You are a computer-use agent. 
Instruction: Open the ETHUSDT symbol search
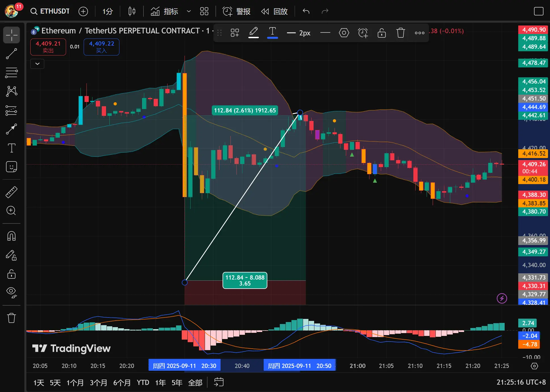50,11
